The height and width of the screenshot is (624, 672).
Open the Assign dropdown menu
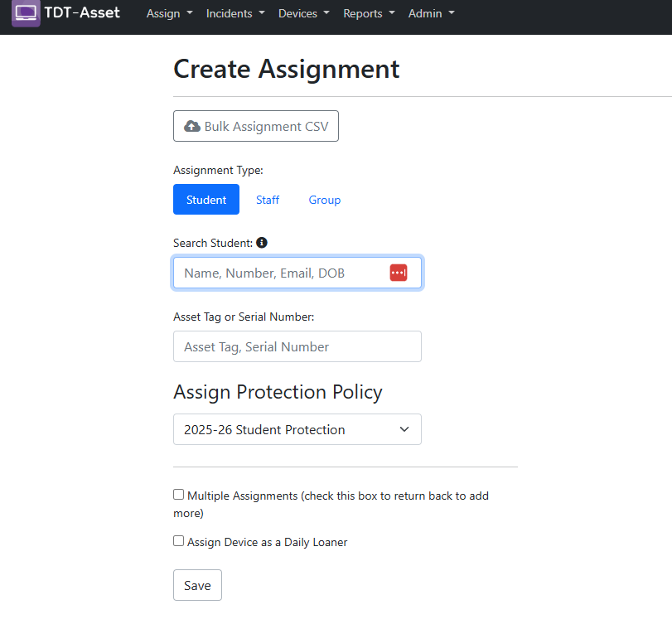[169, 13]
